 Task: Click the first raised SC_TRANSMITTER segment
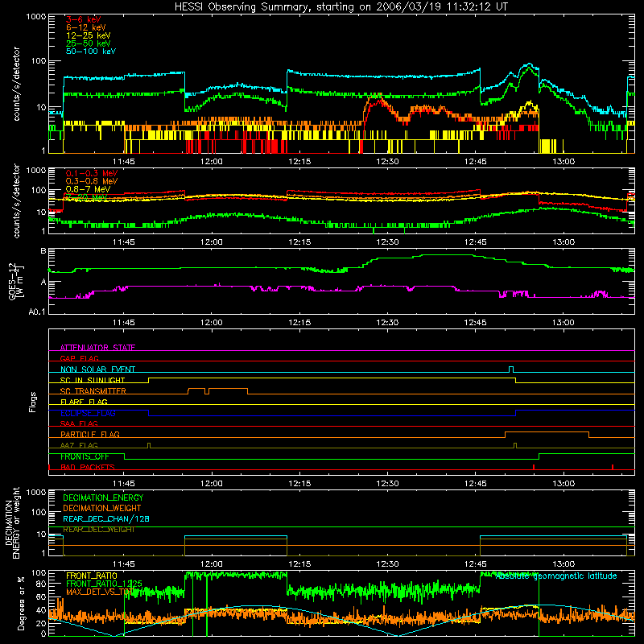coord(196,389)
